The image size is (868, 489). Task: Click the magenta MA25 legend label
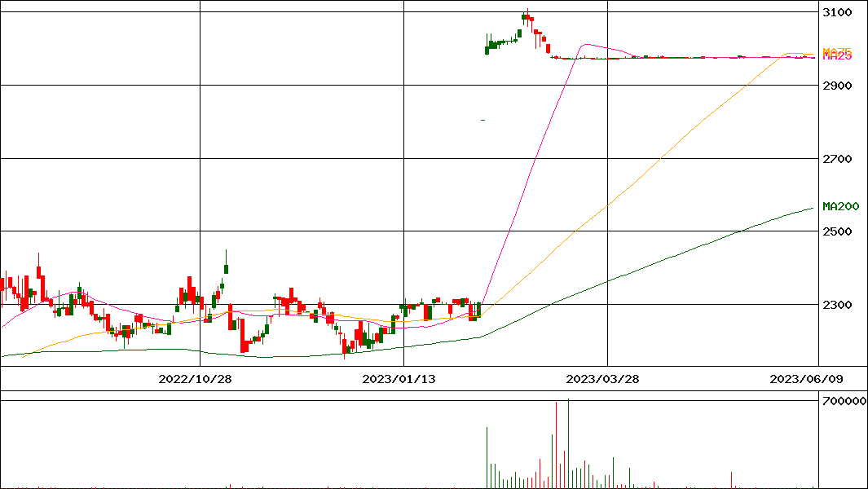[x=837, y=56]
